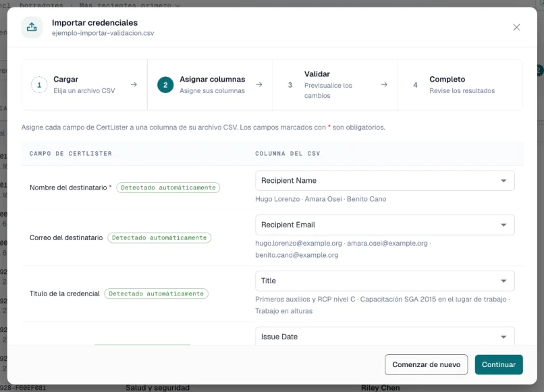This screenshot has height=392, width=544.
Task: Click the instruction text starting Asigne cada campo
Action: [x=203, y=128]
